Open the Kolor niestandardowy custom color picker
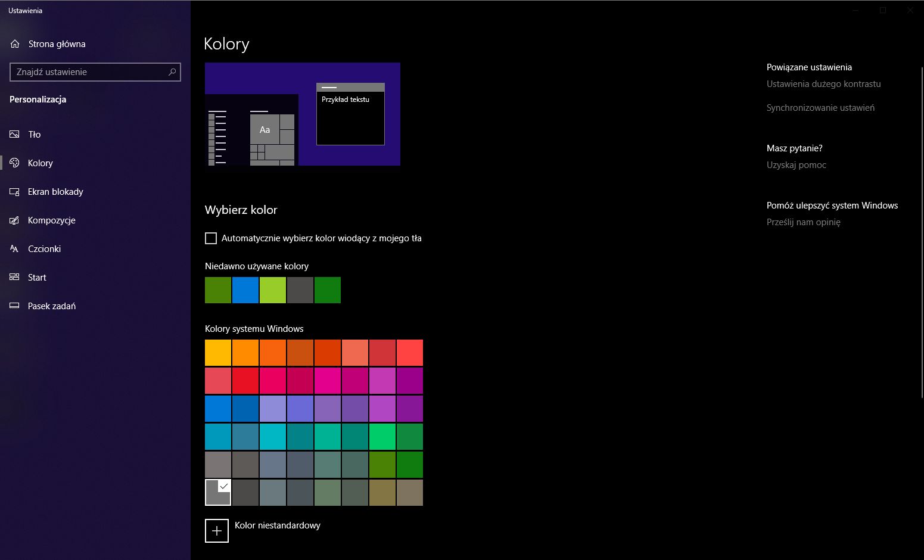924x560 pixels. tap(217, 531)
